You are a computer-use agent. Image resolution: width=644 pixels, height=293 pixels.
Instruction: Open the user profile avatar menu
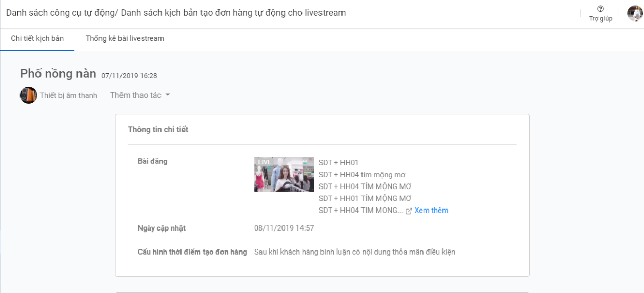tap(635, 13)
